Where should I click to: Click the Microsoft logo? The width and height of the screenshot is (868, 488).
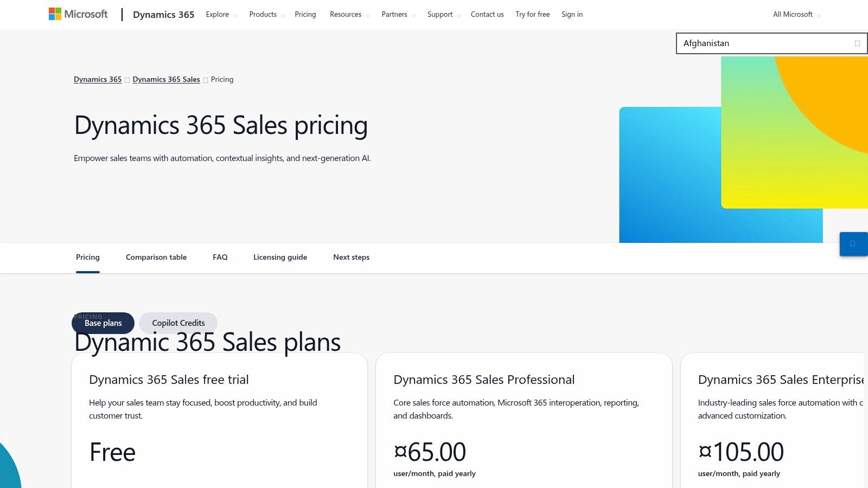tap(78, 14)
